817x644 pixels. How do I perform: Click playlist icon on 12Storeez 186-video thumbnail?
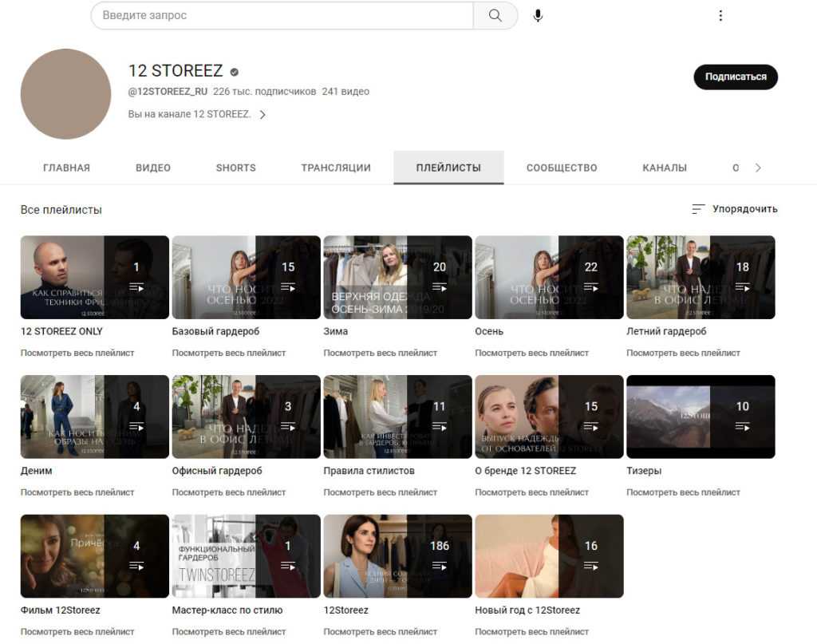(x=440, y=567)
